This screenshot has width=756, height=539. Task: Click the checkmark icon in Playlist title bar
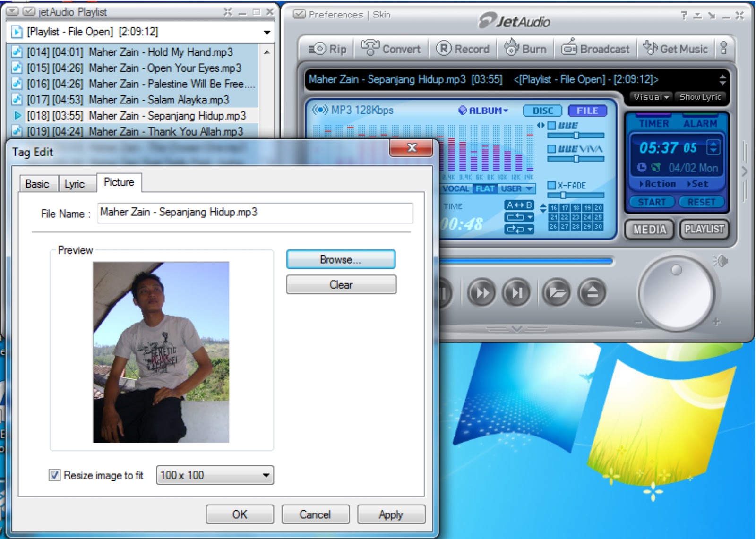point(28,11)
